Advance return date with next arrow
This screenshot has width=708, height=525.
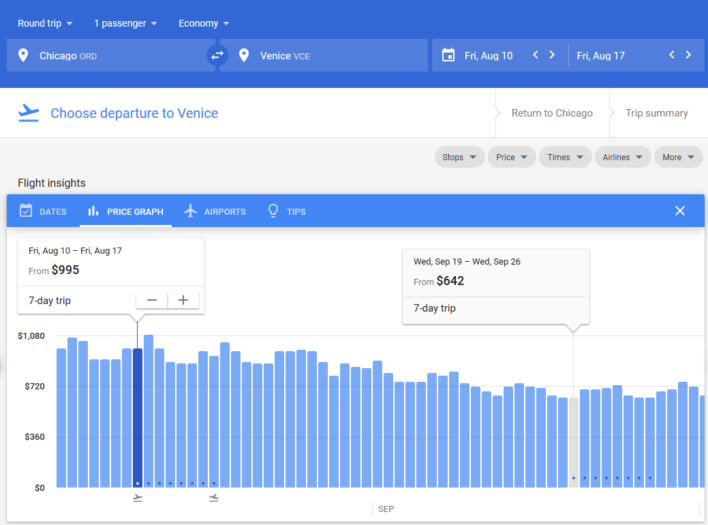(x=688, y=55)
